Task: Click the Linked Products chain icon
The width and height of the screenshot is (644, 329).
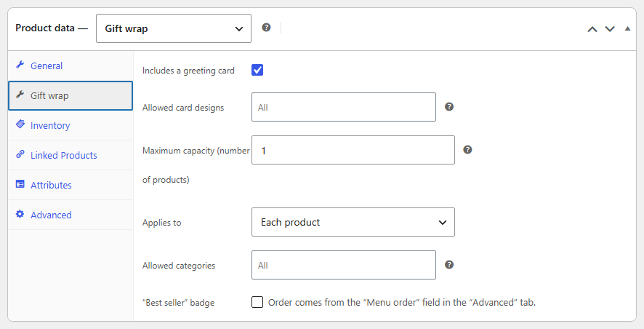Action: pyautogui.click(x=20, y=154)
